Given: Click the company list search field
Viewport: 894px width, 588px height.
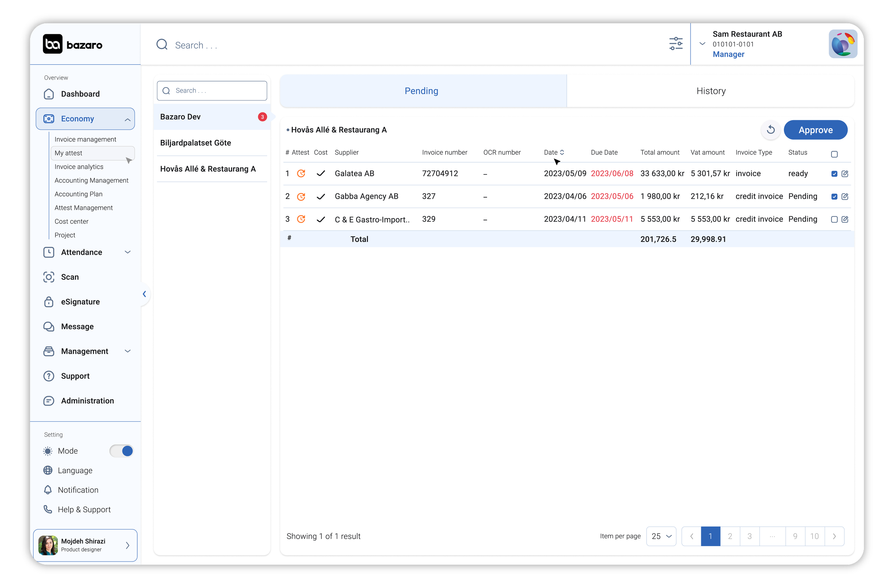Looking at the screenshot, I should pyautogui.click(x=212, y=90).
